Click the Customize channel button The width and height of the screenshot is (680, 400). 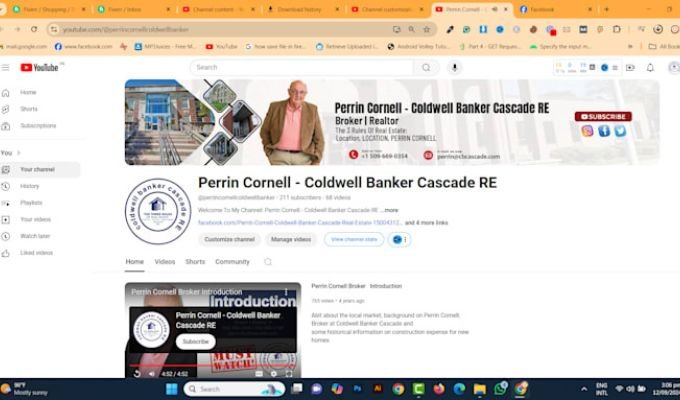point(230,239)
